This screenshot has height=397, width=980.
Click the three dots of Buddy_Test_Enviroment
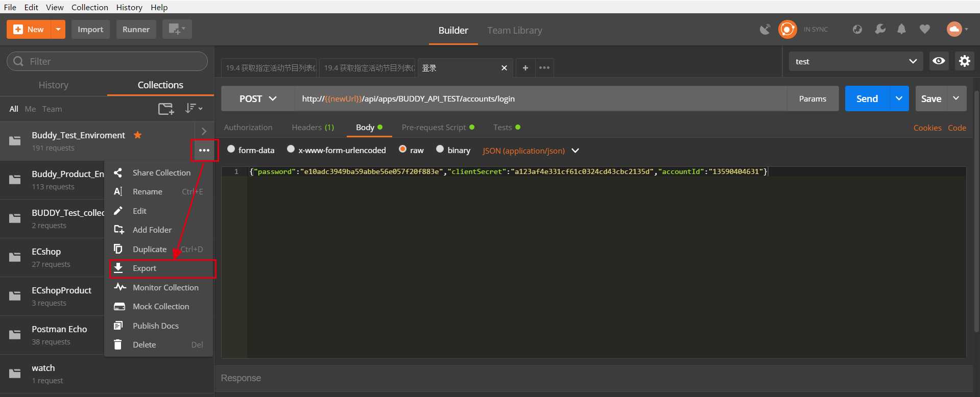tap(204, 150)
